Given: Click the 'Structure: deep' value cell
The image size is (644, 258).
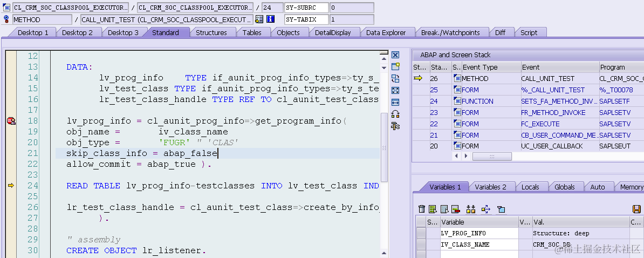Looking at the screenshot, I should click(x=581, y=233).
